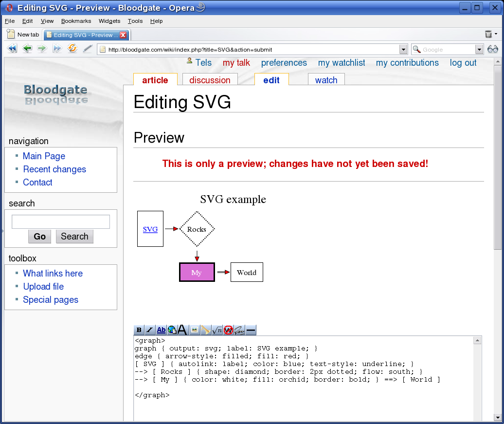504x424 pixels.
Task: Insert signature with timestamp icon
Action: point(239,330)
